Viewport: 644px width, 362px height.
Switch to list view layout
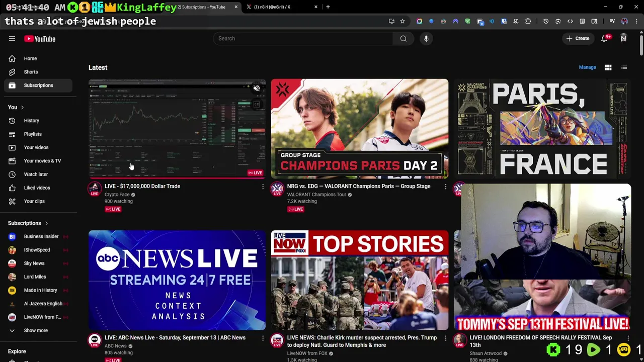(x=624, y=67)
